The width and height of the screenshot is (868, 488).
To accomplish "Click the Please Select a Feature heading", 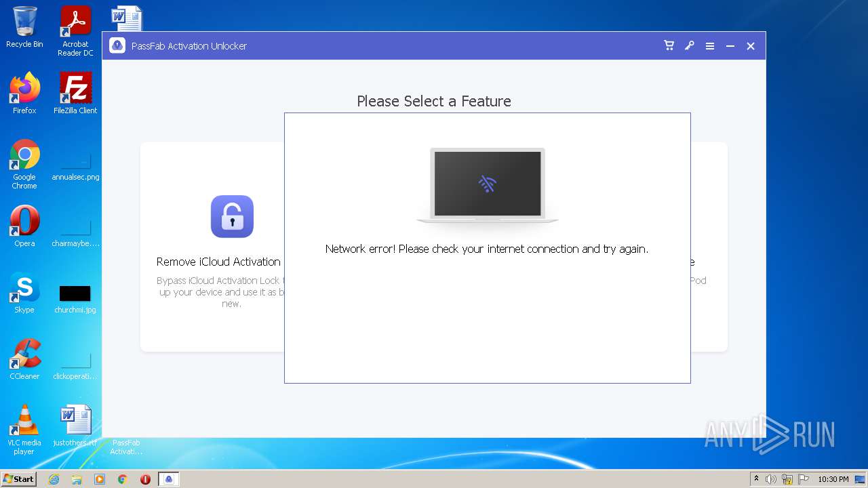I will pos(434,101).
